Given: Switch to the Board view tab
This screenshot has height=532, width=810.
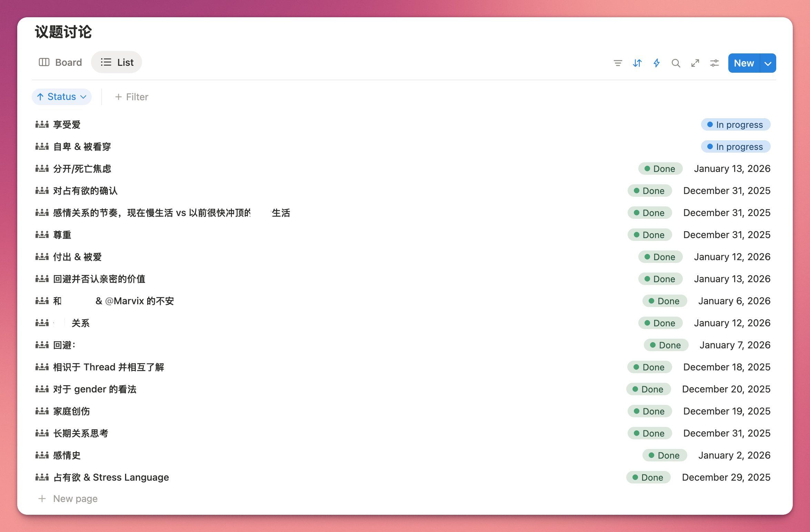Looking at the screenshot, I should point(60,62).
